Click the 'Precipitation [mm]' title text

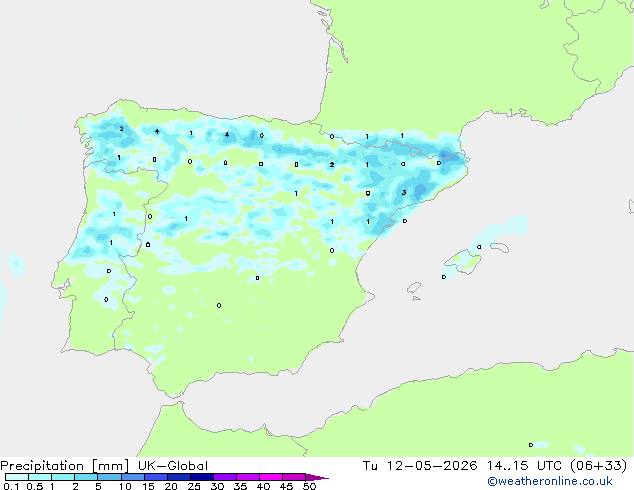pos(65,466)
